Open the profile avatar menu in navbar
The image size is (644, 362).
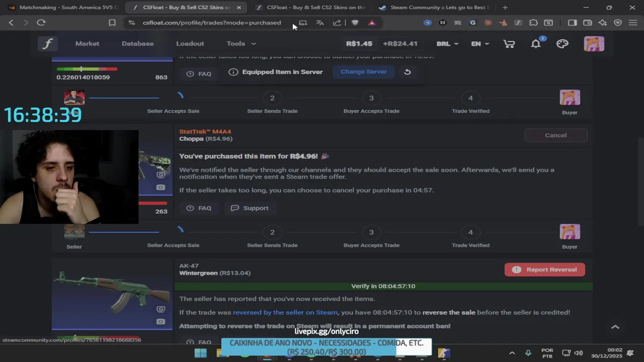tap(594, 44)
